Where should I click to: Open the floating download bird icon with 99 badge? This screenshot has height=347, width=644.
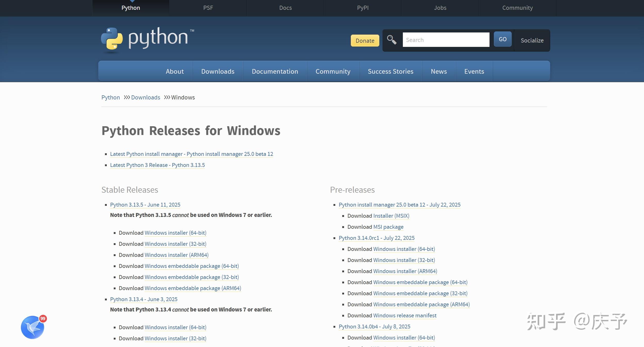[32, 327]
